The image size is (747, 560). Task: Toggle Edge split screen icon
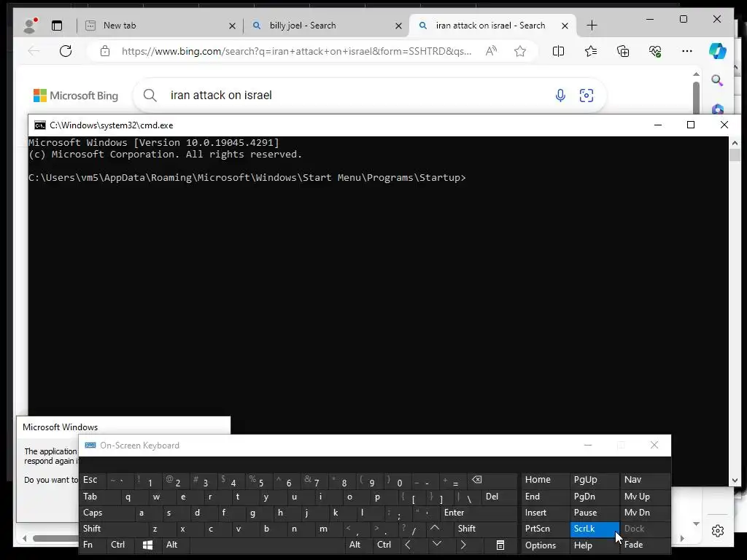[x=558, y=51]
